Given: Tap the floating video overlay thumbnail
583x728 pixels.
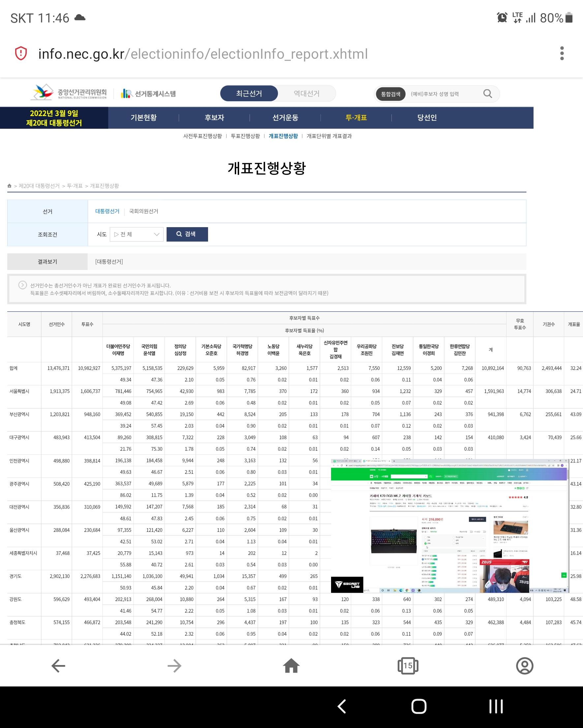Looking at the screenshot, I should (449, 526).
